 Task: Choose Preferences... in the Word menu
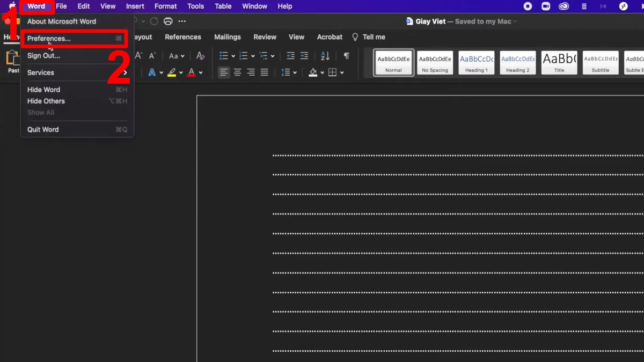click(x=49, y=39)
